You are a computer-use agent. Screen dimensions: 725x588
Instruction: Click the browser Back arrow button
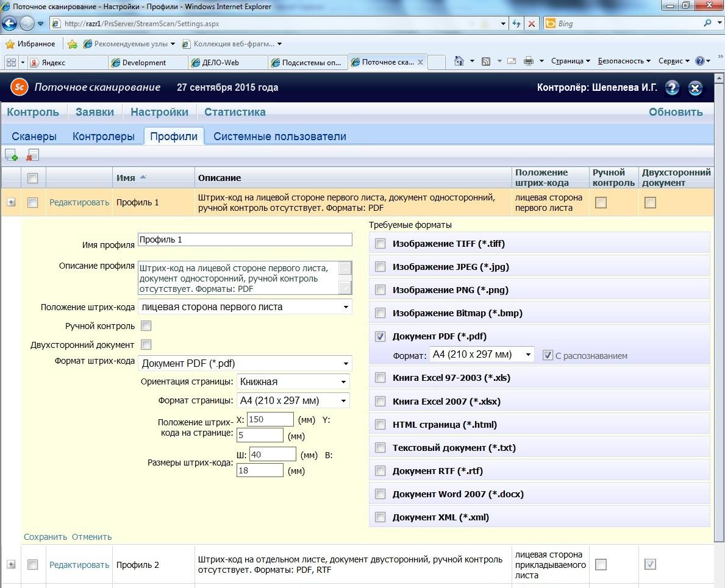point(9,24)
